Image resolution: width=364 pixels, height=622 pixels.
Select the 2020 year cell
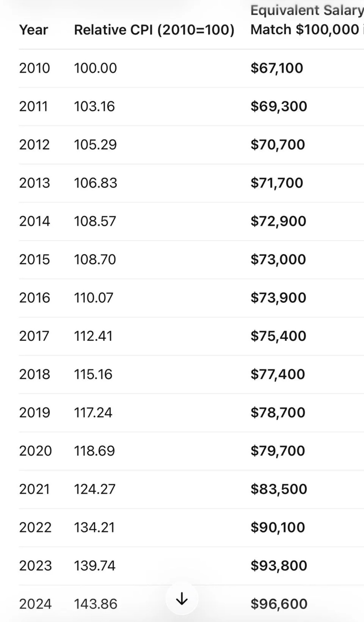point(35,451)
